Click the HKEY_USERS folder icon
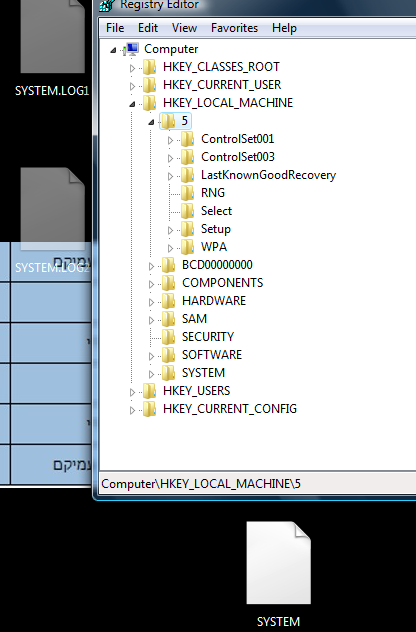Screen dimensions: 416x632 click(x=150, y=391)
